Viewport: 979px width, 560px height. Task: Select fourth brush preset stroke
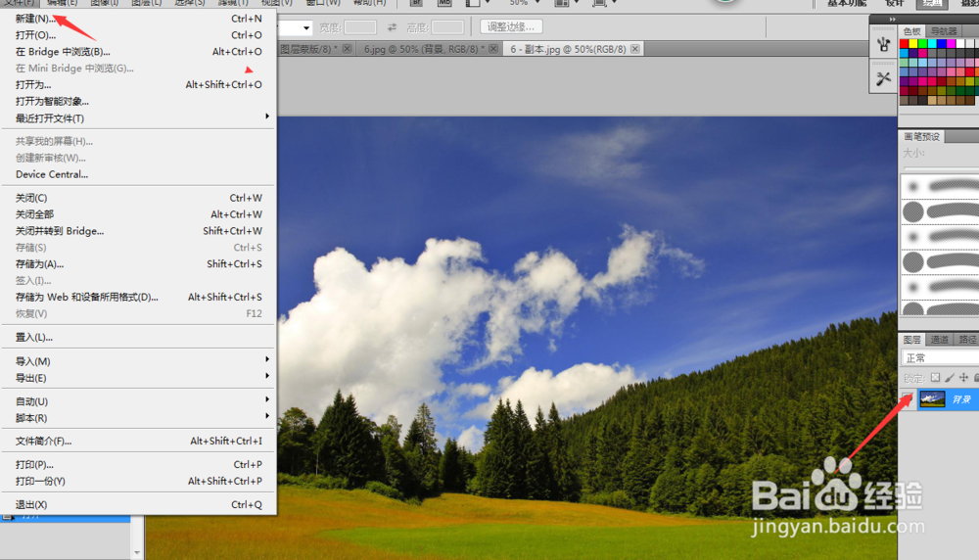(x=940, y=262)
